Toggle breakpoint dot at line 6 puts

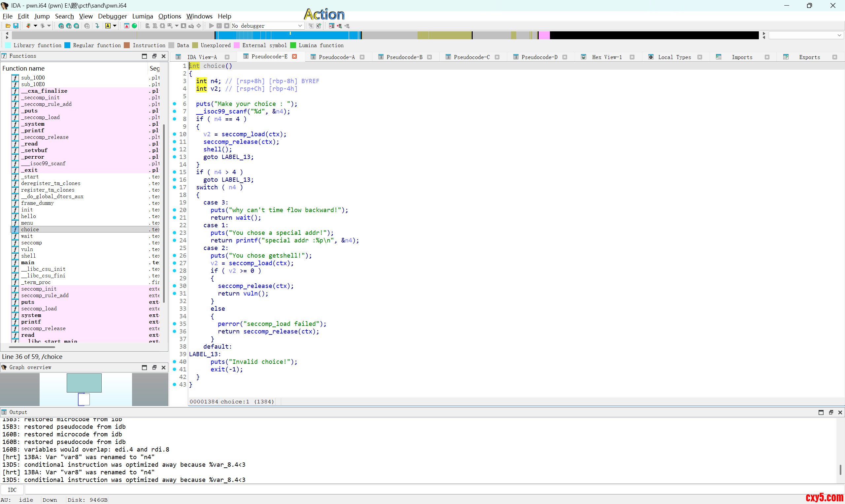(x=174, y=104)
